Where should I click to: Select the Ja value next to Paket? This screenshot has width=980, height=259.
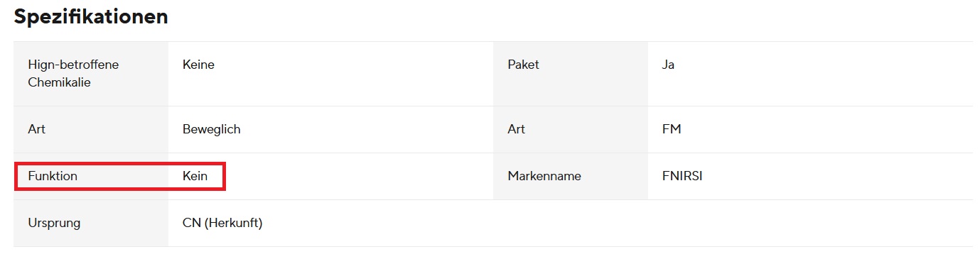(668, 65)
